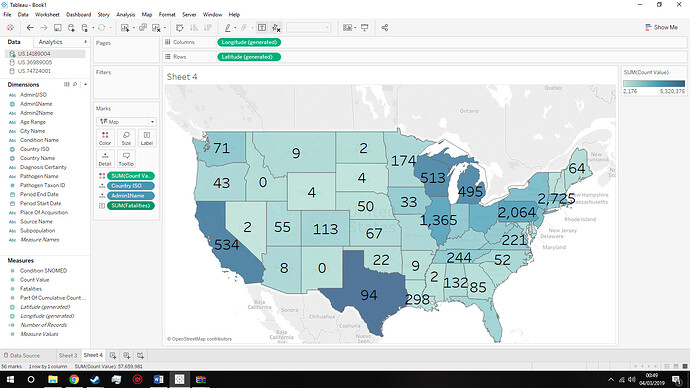The height and width of the screenshot is (388, 690).
Task: Expand the Map mark type dropdown
Action: (126, 121)
